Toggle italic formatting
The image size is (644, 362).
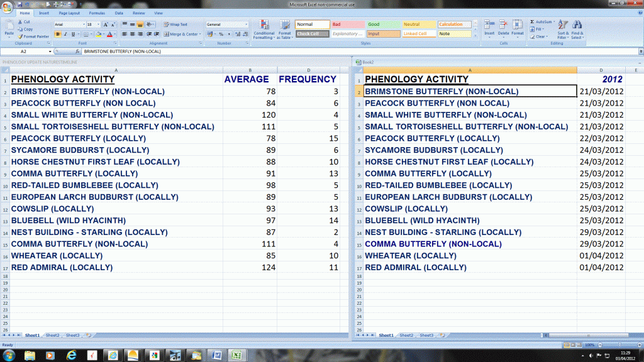tap(65, 35)
